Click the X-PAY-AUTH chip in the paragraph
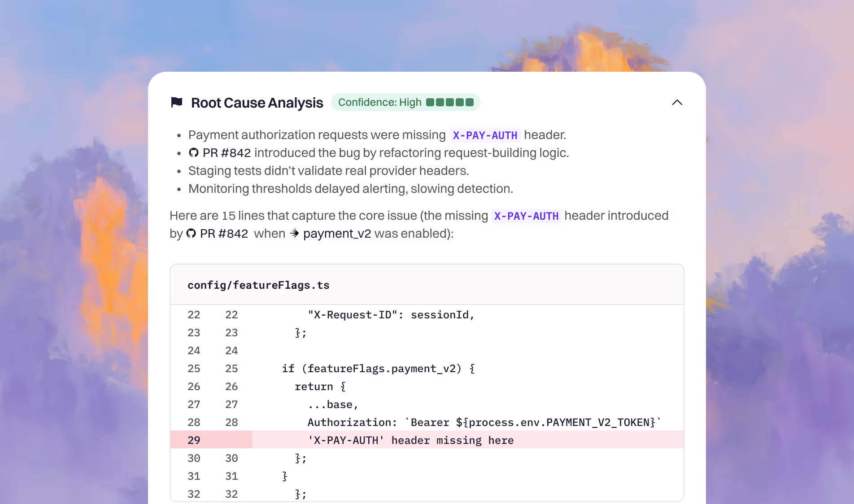 526,216
